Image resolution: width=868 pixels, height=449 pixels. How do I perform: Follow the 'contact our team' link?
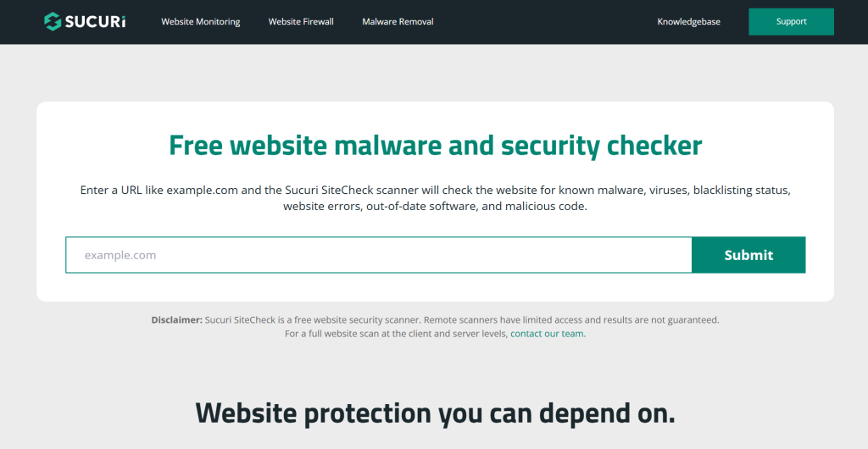click(x=548, y=334)
